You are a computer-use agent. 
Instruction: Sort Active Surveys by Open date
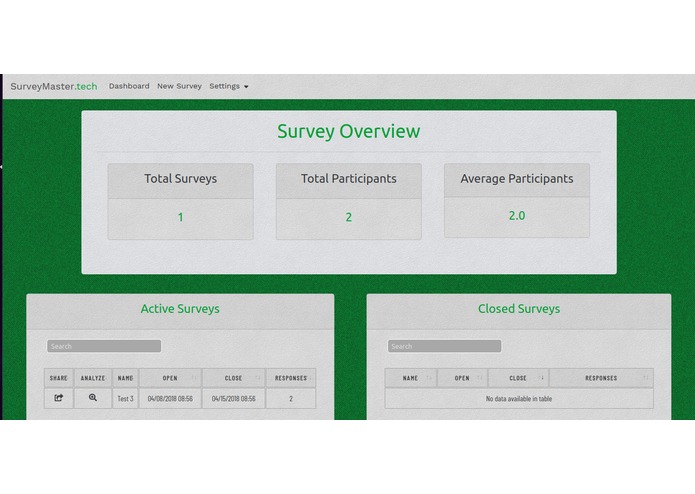170,378
